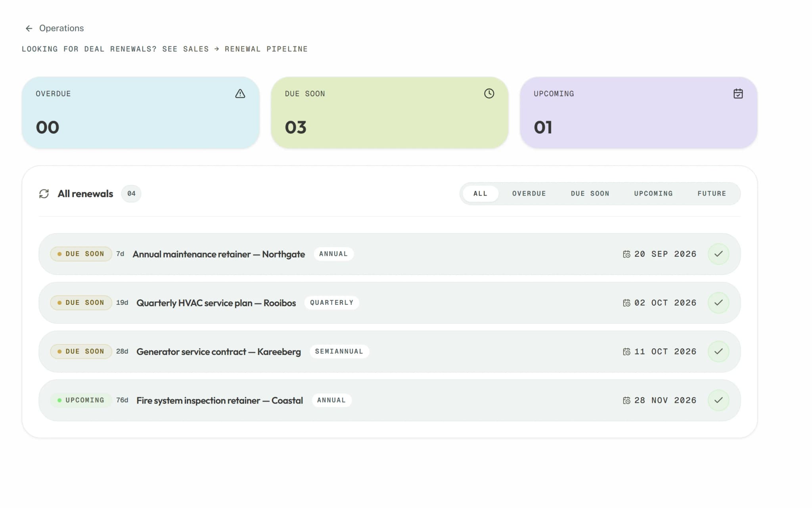Mark Coastal fire inspection retainer complete
The width and height of the screenshot is (812, 508).
[x=718, y=400]
